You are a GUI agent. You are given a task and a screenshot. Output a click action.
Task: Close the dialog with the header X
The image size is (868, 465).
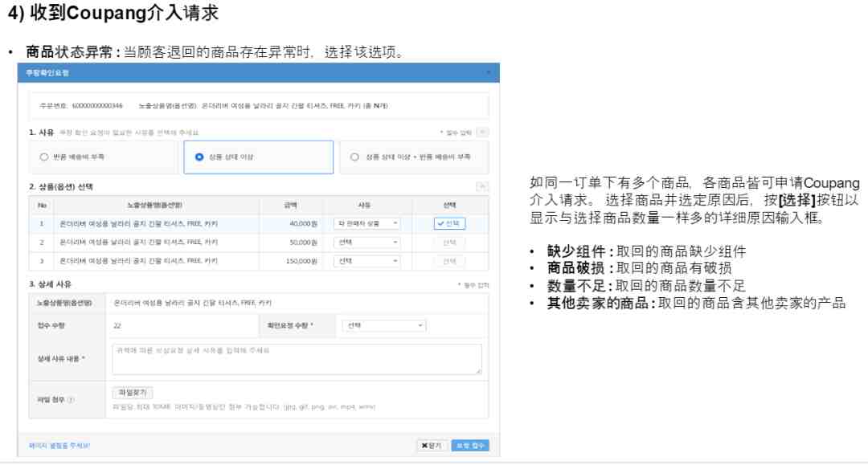coord(488,72)
